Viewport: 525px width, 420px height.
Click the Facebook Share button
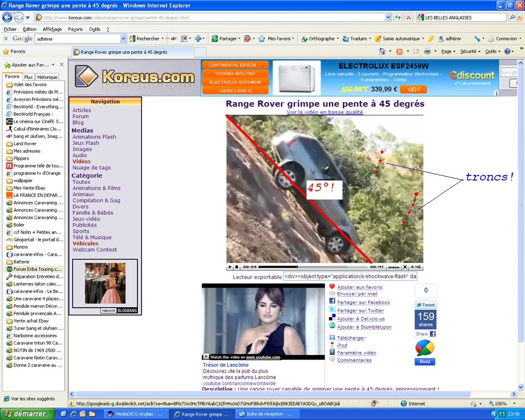click(x=426, y=334)
